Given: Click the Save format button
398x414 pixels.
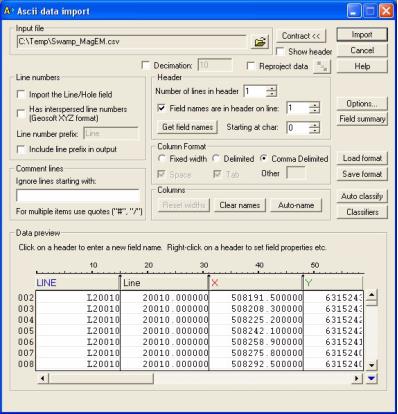Looking at the screenshot, I should [x=362, y=174].
